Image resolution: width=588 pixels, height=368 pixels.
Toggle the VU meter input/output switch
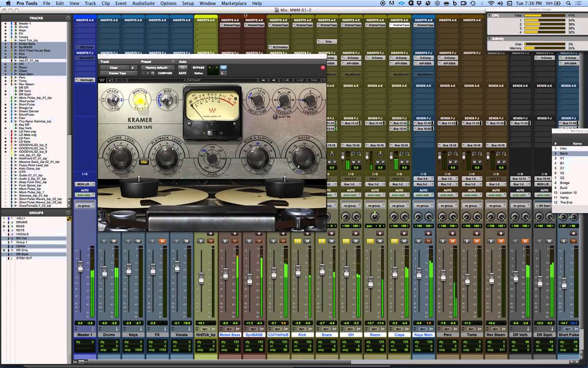(212, 133)
